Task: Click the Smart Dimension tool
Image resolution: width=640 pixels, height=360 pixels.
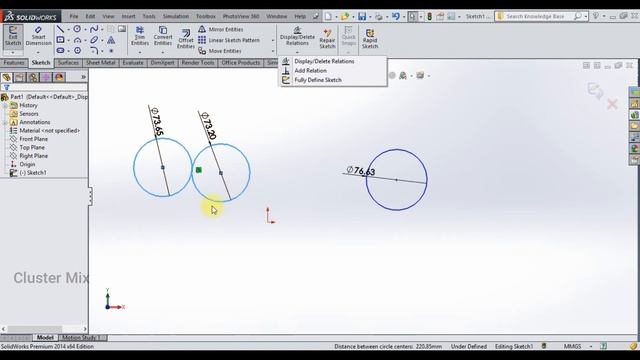Action: (x=38, y=36)
